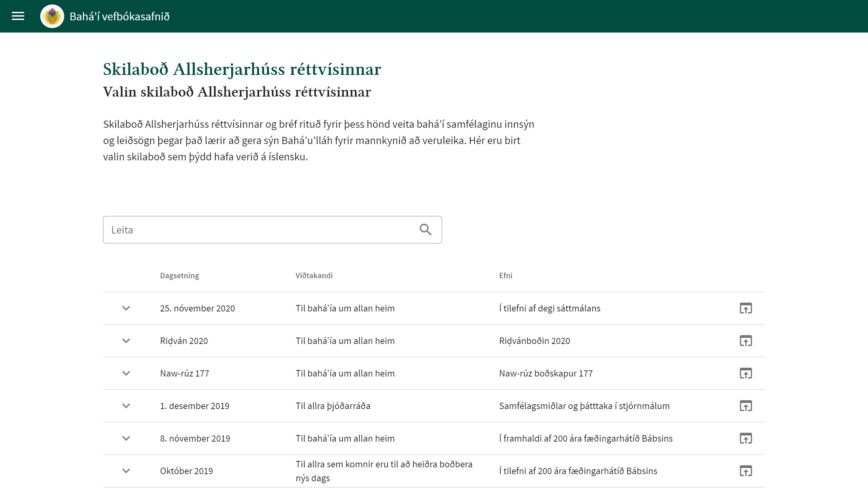868x488 pixels.
Task: Expand the 1. desember 2019 row
Action: (x=126, y=406)
